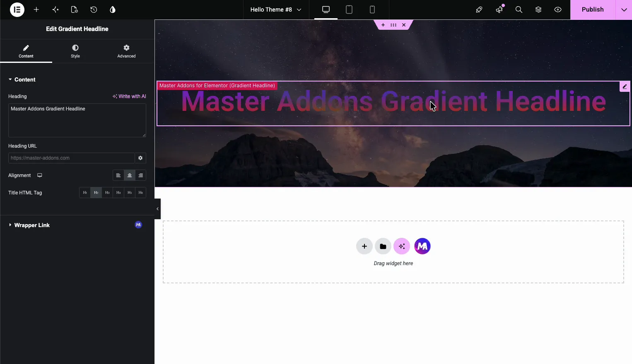Click the widget edit pencil icon

[625, 86]
